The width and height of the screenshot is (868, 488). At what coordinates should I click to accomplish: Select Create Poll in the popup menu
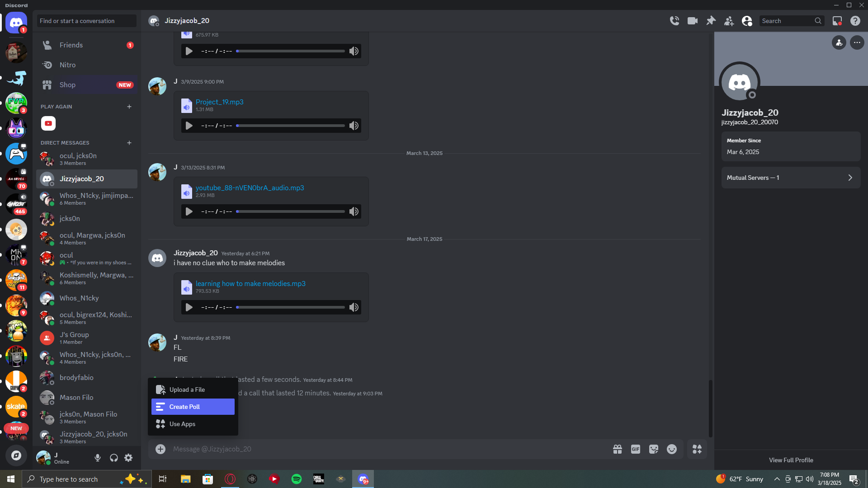pyautogui.click(x=193, y=407)
